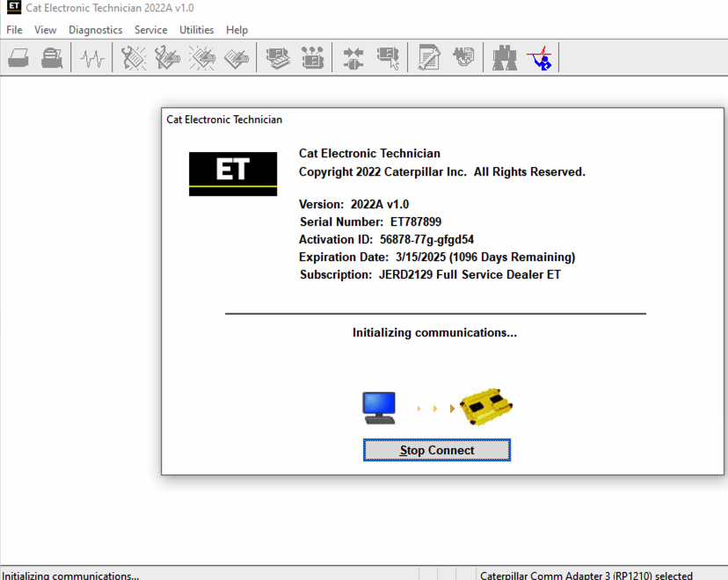
Task: Click the Initializing communications status bar text
Action: pyautogui.click(x=70, y=575)
